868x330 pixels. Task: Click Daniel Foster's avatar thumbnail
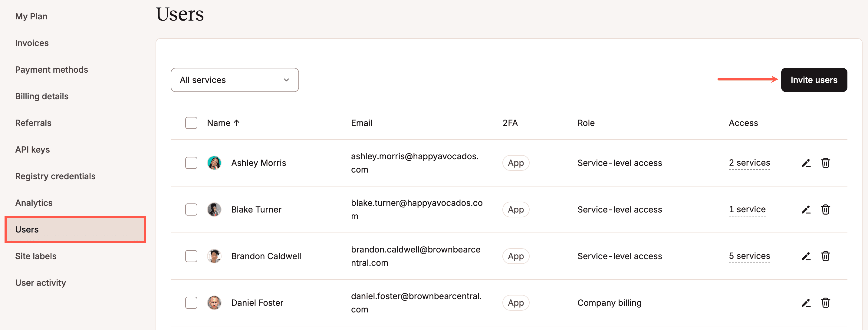point(214,303)
